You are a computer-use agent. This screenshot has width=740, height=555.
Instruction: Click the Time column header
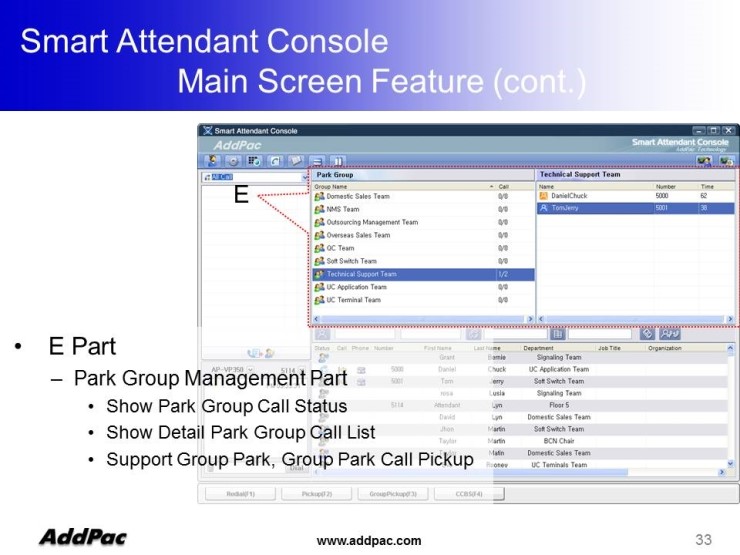click(x=716, y=186)
